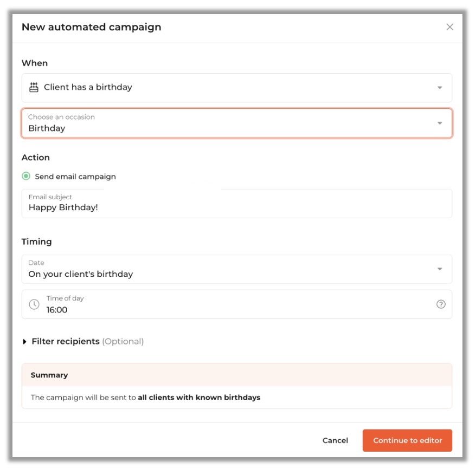Click the When section label
The image size is (476, 469).
coord(35,63)
